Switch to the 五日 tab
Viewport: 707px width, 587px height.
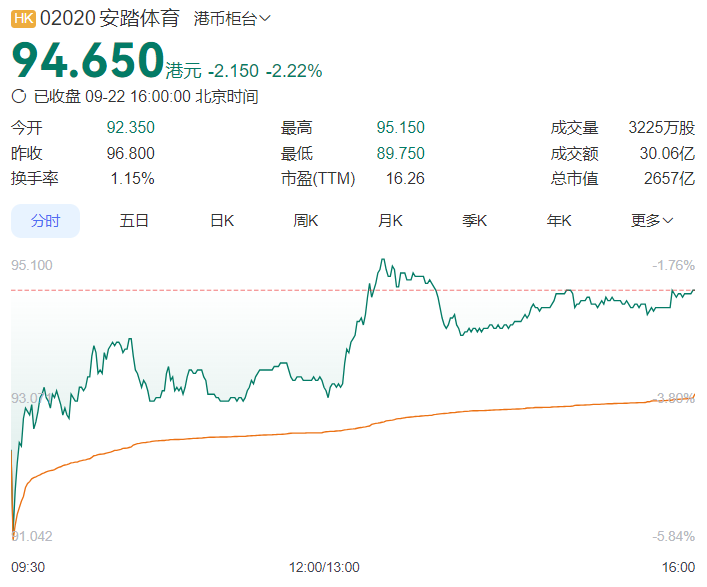pos(134,221)
